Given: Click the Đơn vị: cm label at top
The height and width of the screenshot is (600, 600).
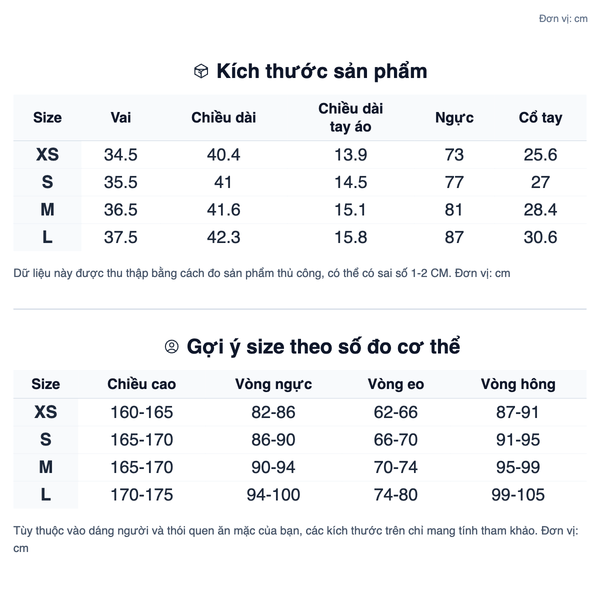Looking at the screenshot, I should tap(563, 18).
